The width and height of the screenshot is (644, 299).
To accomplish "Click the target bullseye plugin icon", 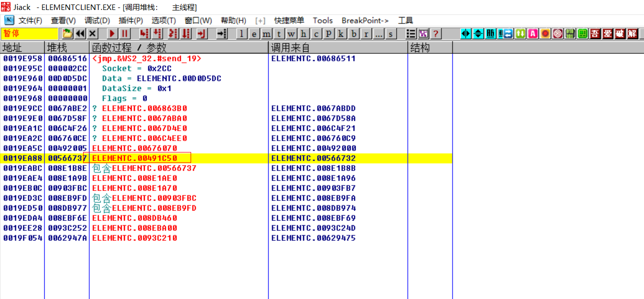I will [x=558, y=33].
